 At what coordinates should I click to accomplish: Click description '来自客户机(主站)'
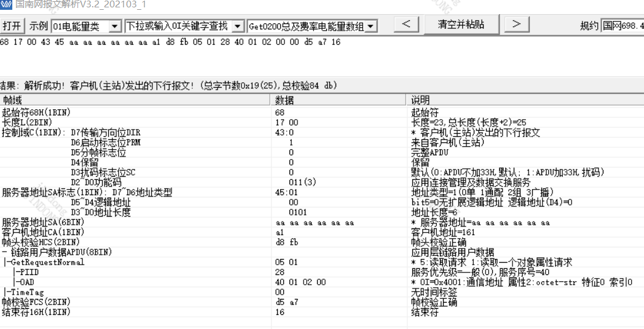click(448, 142)
